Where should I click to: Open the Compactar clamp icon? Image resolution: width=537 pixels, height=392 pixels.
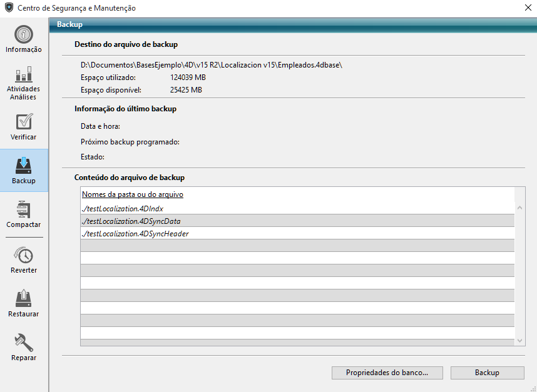[x=24, y=209]
